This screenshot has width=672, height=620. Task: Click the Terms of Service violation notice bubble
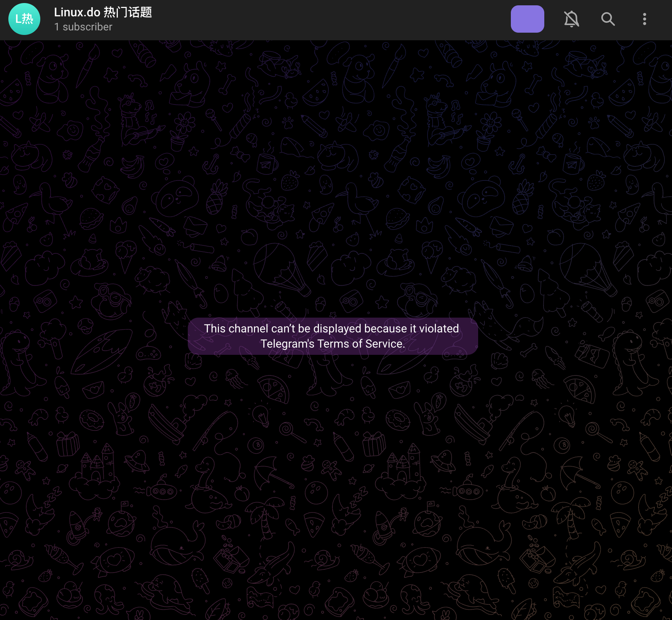point(333,336)
